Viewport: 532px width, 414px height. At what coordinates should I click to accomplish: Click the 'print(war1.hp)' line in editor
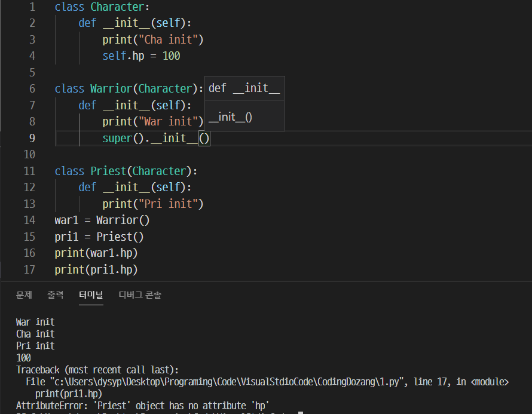[96, 253]
